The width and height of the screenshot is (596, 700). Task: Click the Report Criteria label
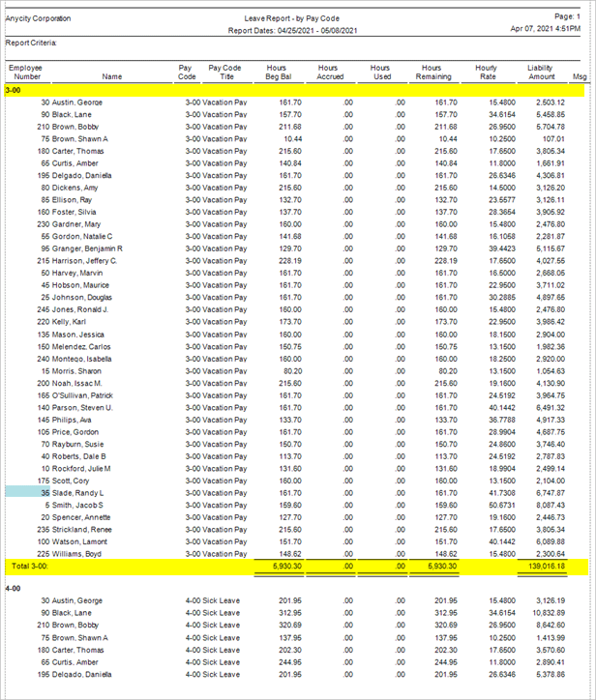31,43
